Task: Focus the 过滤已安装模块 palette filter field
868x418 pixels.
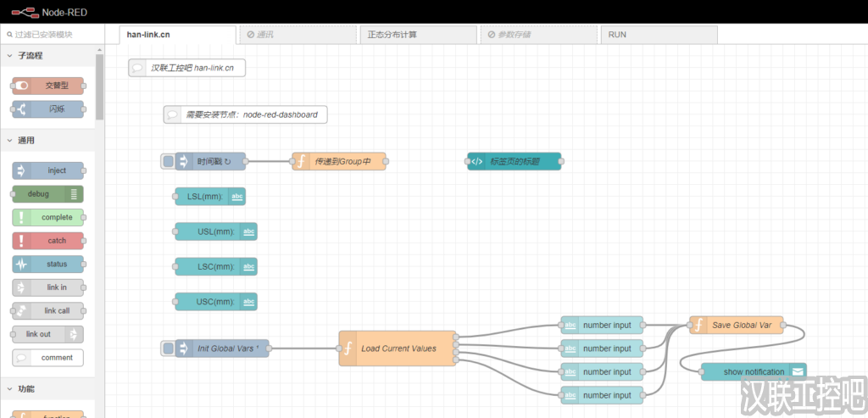Action: coord(52,34)
